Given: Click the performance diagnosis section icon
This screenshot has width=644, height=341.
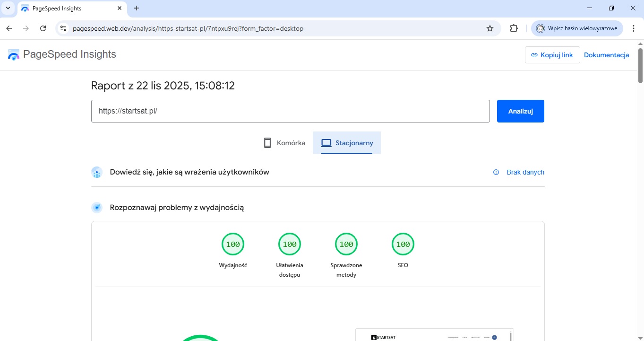Looking at the screenshot, I should (97, 208).
